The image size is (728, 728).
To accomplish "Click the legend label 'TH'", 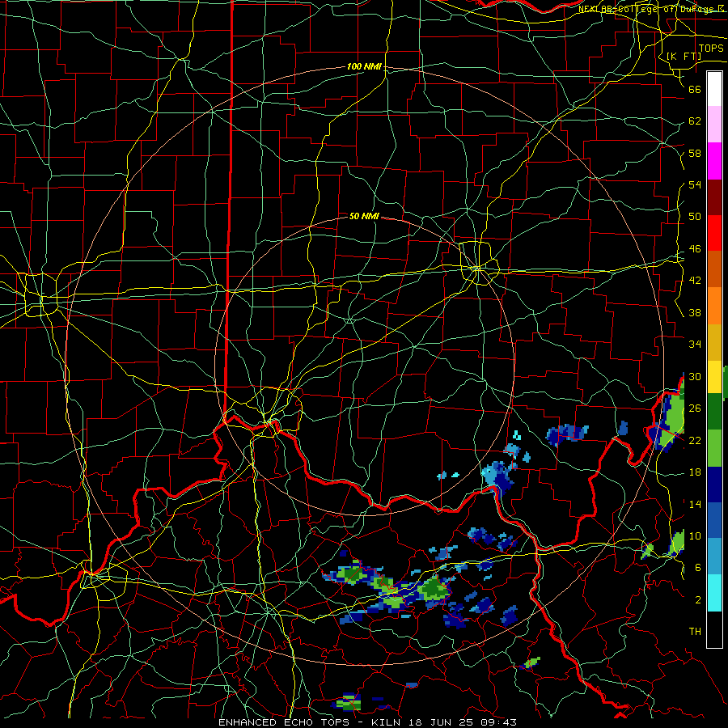I will 695,632.
